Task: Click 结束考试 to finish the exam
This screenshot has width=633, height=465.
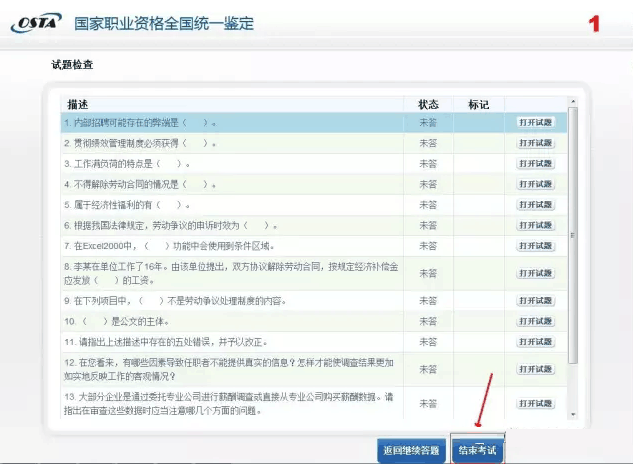Action: click(x=477, y=450)
